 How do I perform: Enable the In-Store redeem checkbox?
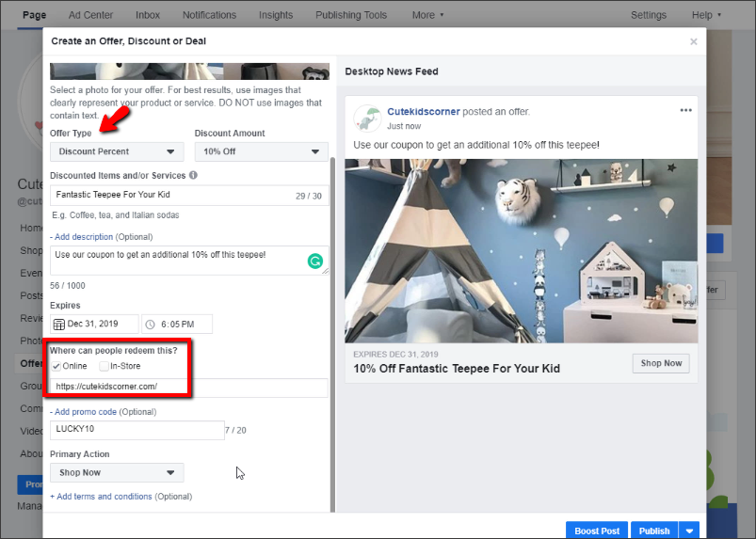click(x=104, y=366)
